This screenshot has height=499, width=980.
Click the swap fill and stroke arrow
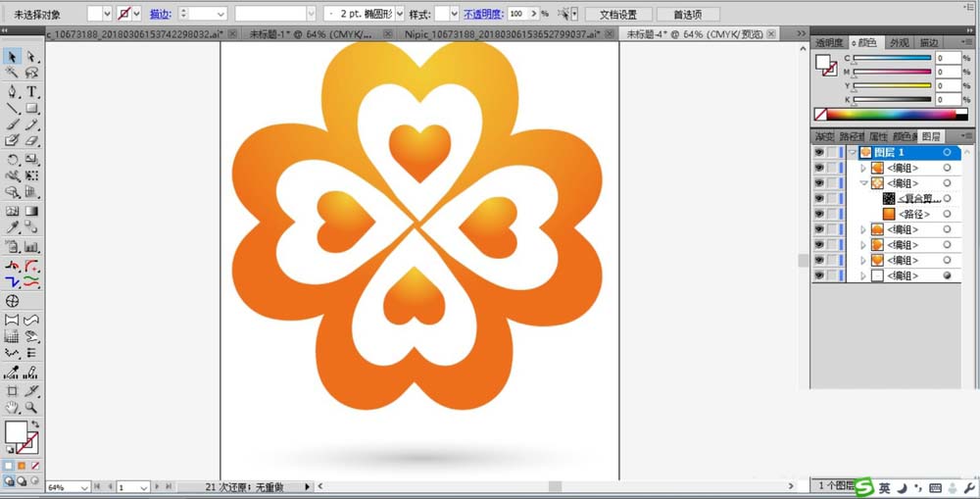[x=35, y=424]
